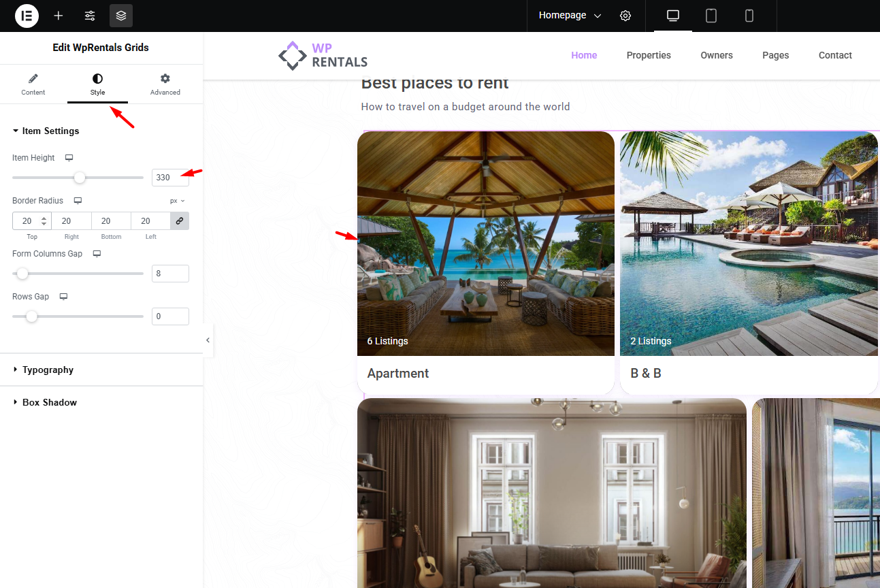Switch to mobile preview mode
The image size is (880, 588).
pos(749,16)
